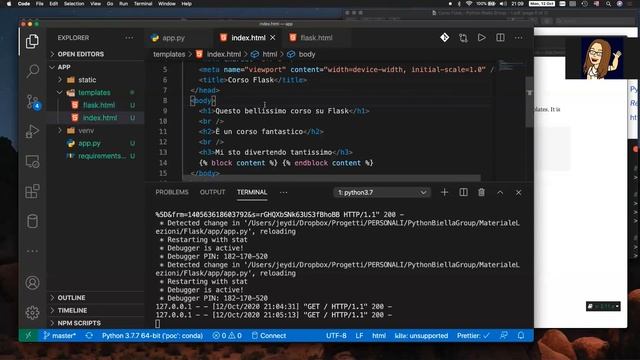Open the database view in activity bar
640x360 pixels.
point(32,221)
